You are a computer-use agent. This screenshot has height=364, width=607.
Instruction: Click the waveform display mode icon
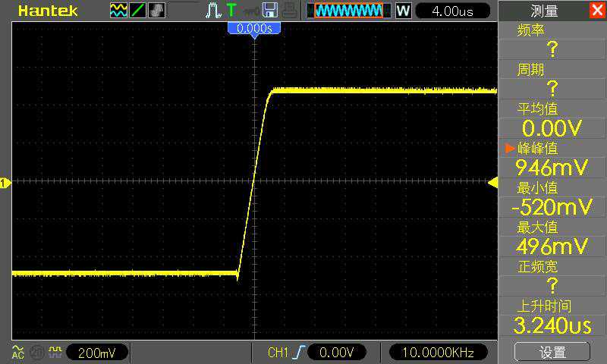click(118, 11)
